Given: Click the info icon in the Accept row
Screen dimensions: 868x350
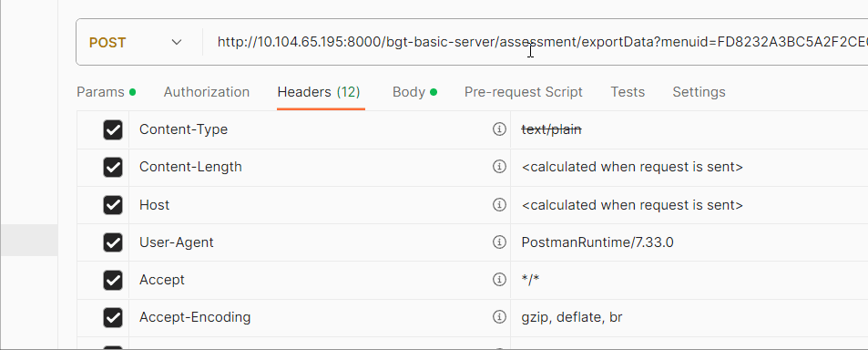Looking at the screenshot, I should click(499, 280).
